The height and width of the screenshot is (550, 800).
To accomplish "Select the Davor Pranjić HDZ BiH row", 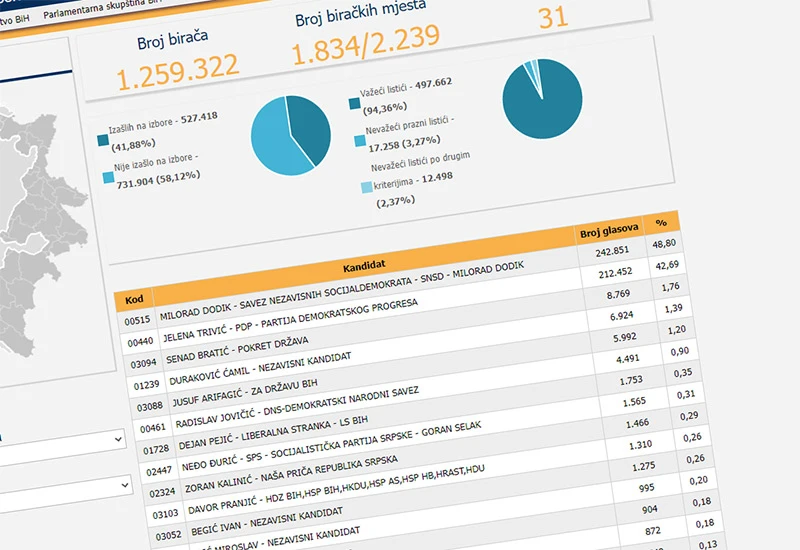I will coord(430,474).
